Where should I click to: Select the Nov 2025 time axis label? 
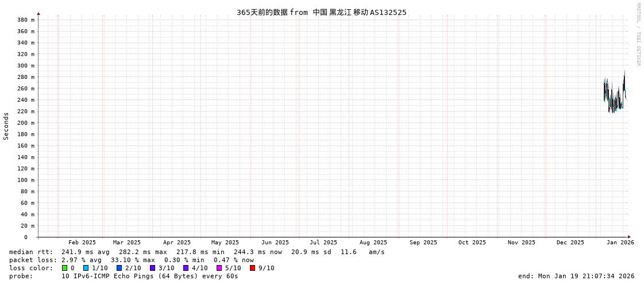coord(521,243)
